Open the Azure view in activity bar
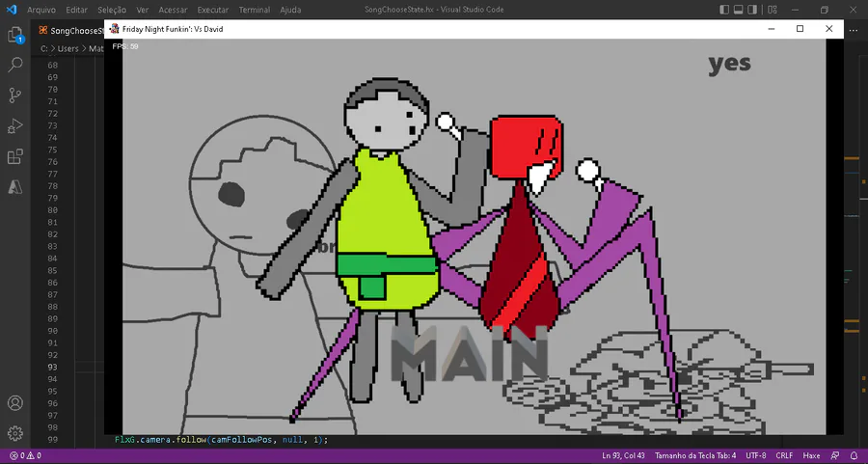868x464 pixels. click(14, 186)
